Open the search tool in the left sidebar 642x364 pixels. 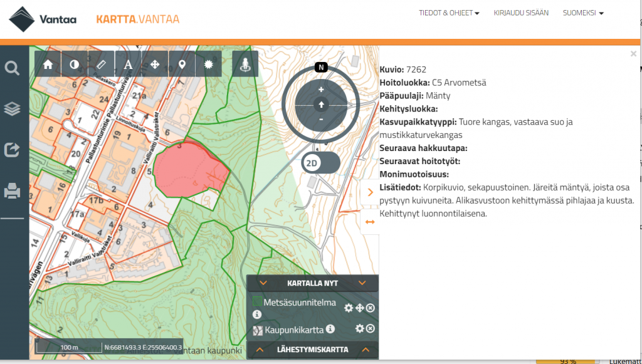pos(12,68)
